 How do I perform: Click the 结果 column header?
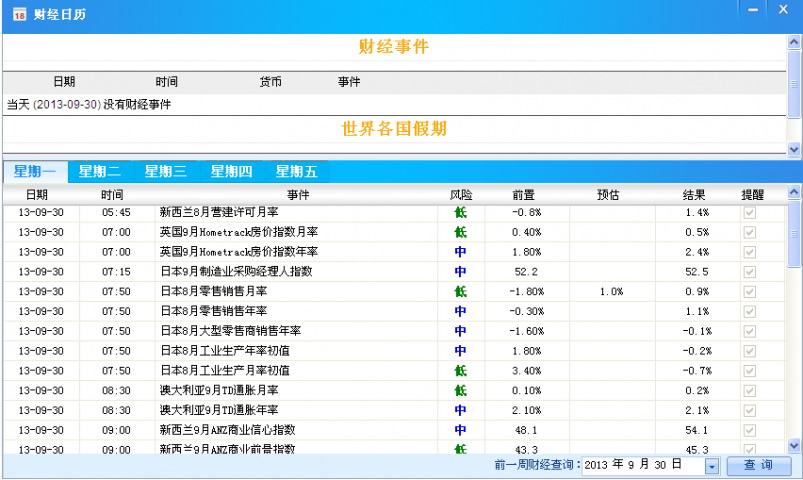tap(695, 194)
